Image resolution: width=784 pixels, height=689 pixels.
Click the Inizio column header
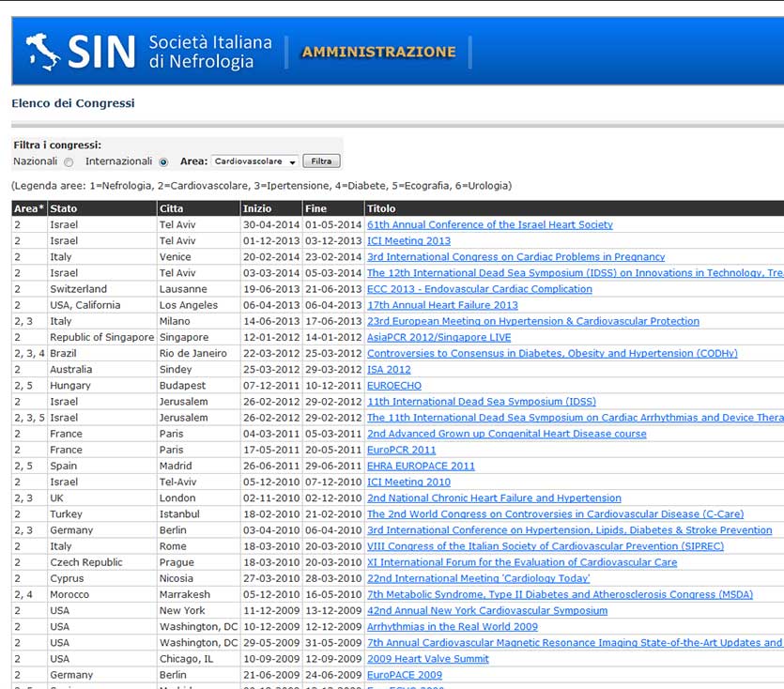(271, 208)
